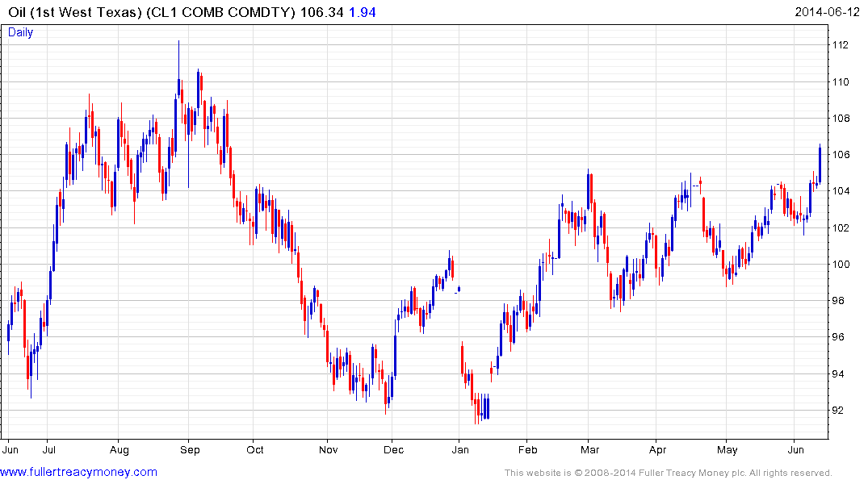Image resolution: width=868 pixels, height=484 pixels.
Task: Click the 98 price axis label
Action: point(838,300)
